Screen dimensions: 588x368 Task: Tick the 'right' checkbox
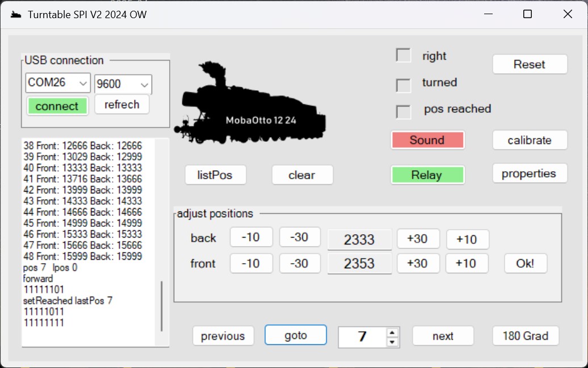pyautogui.click(x=404, y=56)
